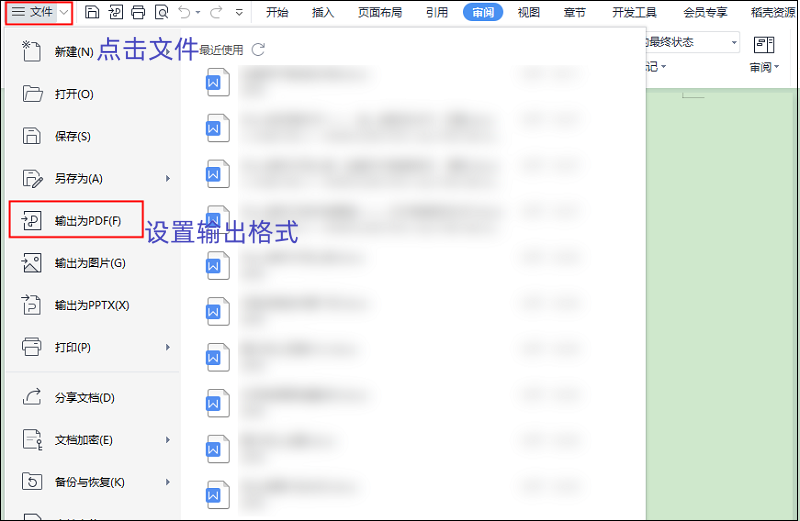Image resolution: width=800 pixels, height=521 pixels.
Task: Open the 章节 tab
Action: click(574, 12)
